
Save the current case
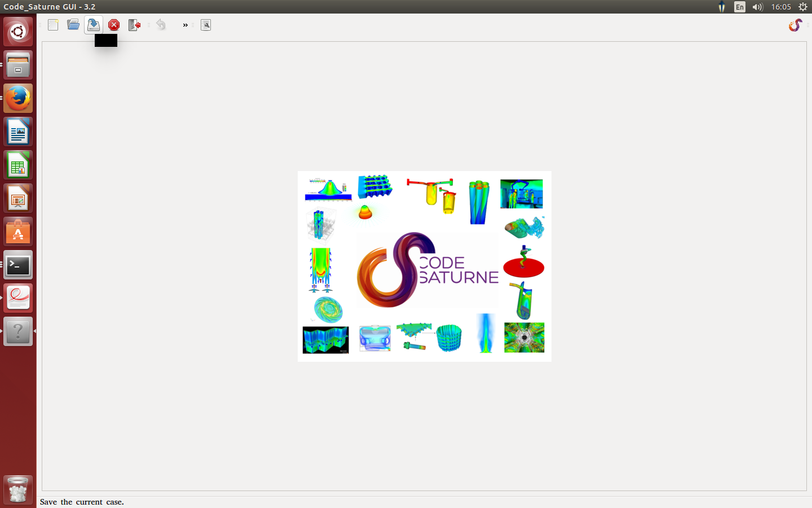click(x=94, y=25)
